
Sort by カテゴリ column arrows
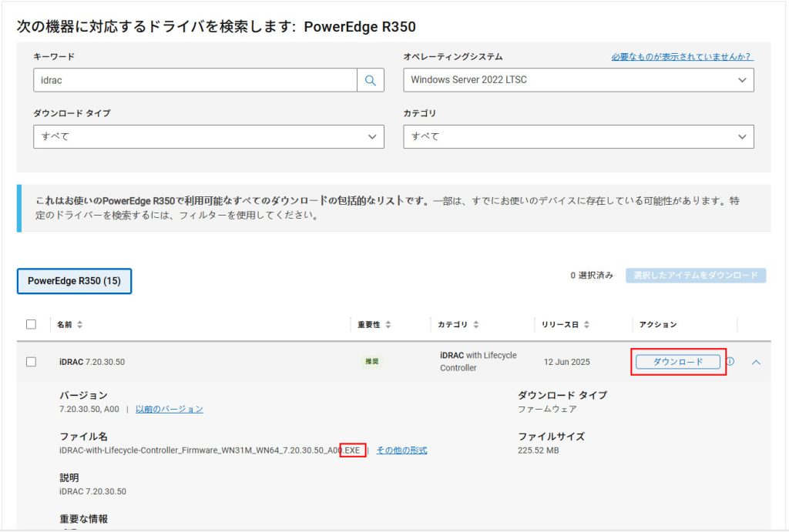click(476, 325)
